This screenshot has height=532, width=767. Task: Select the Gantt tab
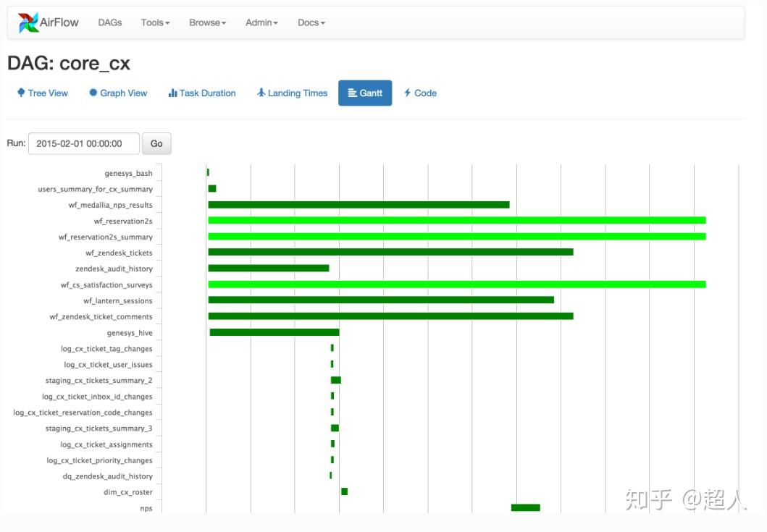[365, 93]
